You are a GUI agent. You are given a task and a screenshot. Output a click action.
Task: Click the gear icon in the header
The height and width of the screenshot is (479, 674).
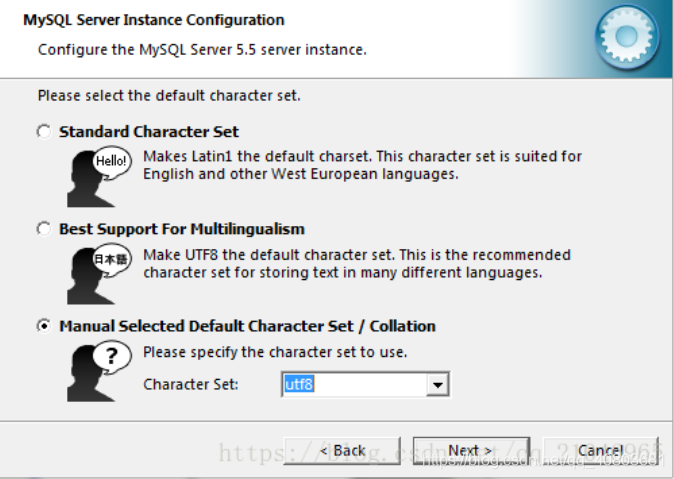pyautogui.click(x=627, y=37)
